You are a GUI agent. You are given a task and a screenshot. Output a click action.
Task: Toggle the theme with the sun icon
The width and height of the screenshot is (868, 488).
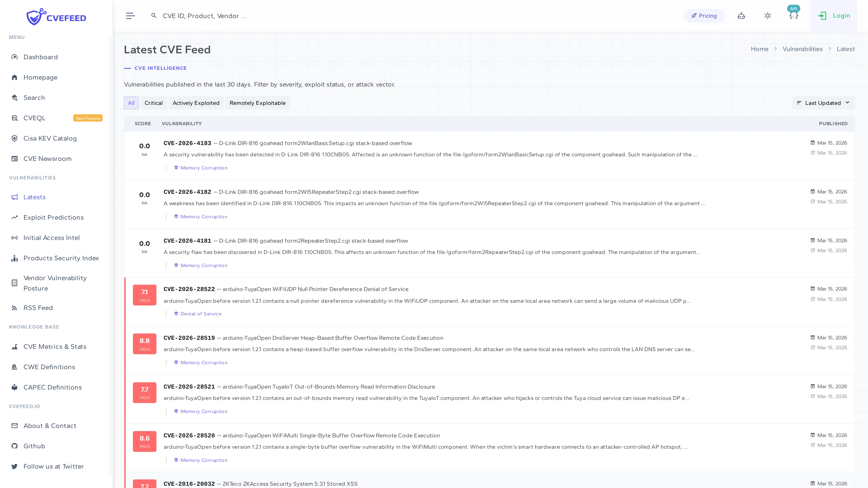pos(768,16)
